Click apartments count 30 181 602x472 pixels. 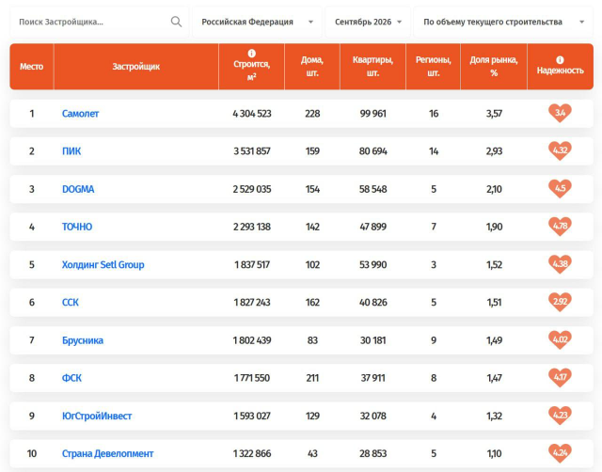point(373,341)
